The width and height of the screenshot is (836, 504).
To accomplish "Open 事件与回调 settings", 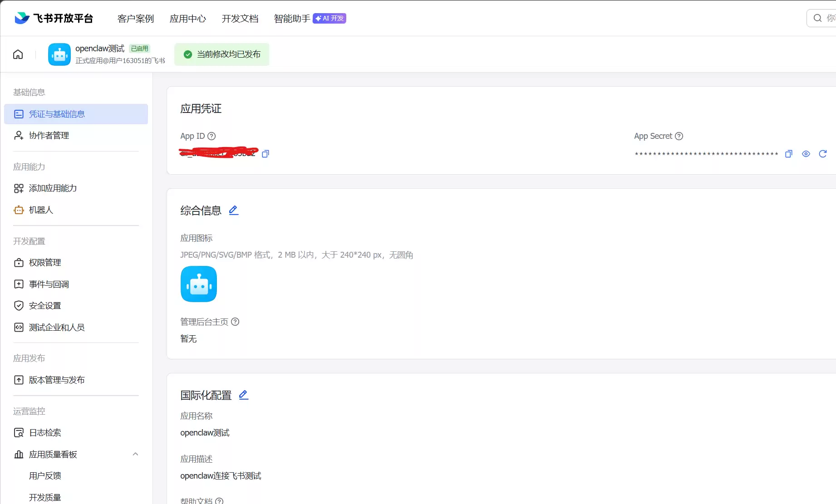I will [x=49, y=284].
